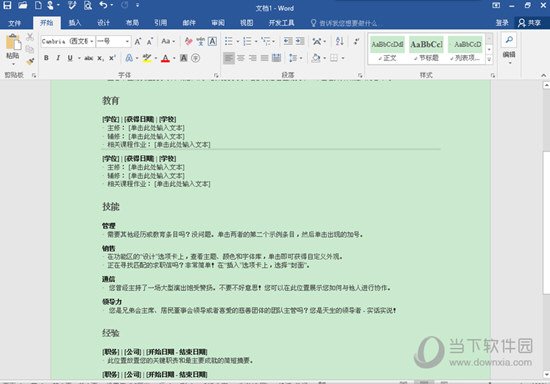Viewport: 550px width, 384px height.
Task: Click the Open folder icon in Quick Access Toolbar
Action: [x=22, y=5]
